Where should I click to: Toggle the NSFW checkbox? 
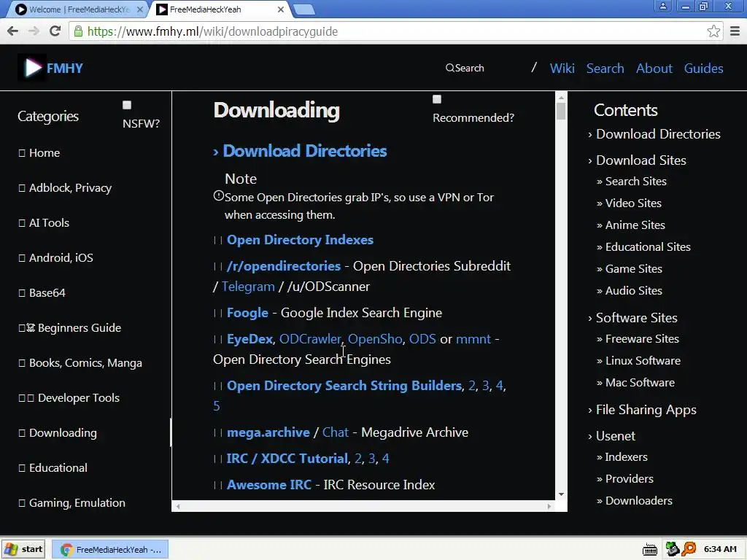[x=127, y=105]
